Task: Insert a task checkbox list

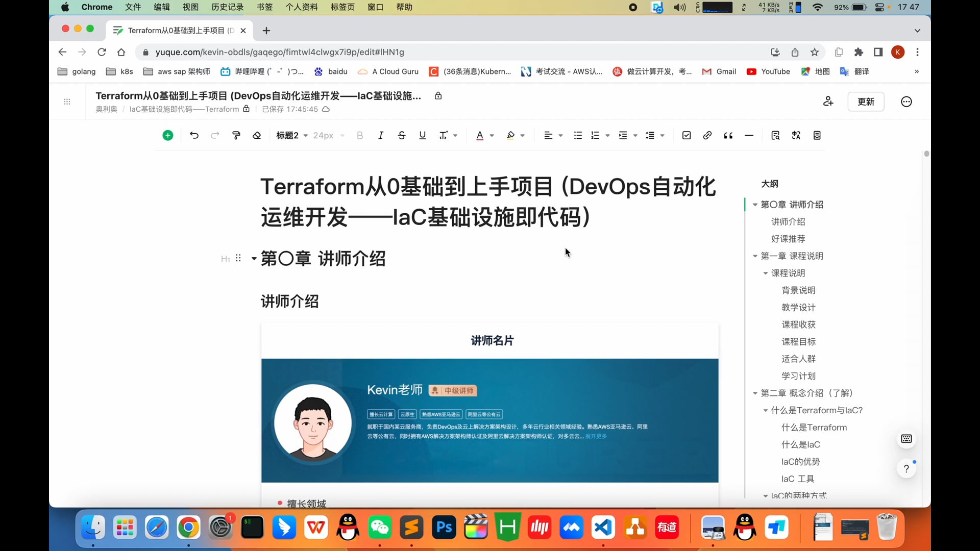Action: [x=687, y=135]
